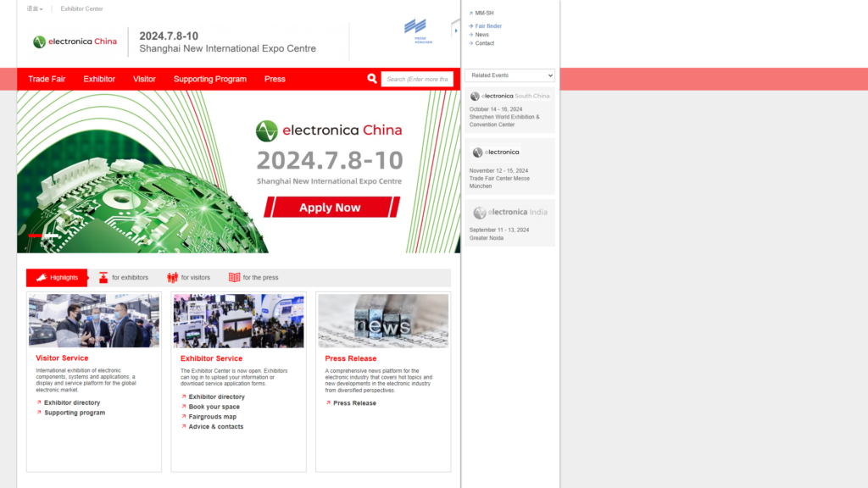
Task: Click the Messe München logo
Action: pyautogui.click(x=419, y=31)
